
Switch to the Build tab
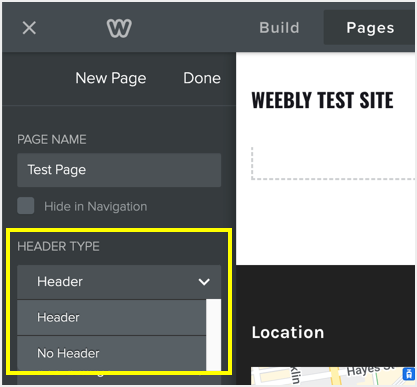click(x=279, y=28)
